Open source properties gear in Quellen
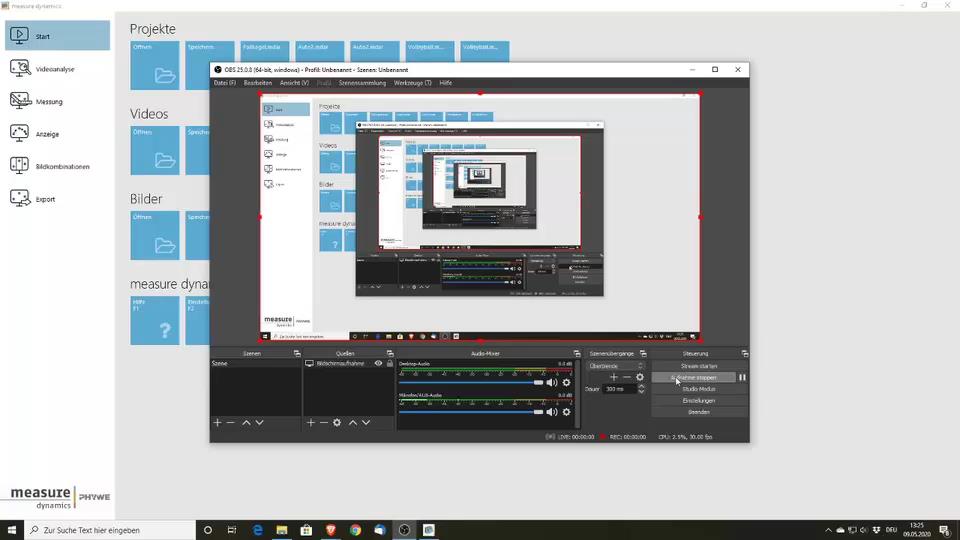The height and width of the screenshot is (540, 960). click(x=337, y=423)
